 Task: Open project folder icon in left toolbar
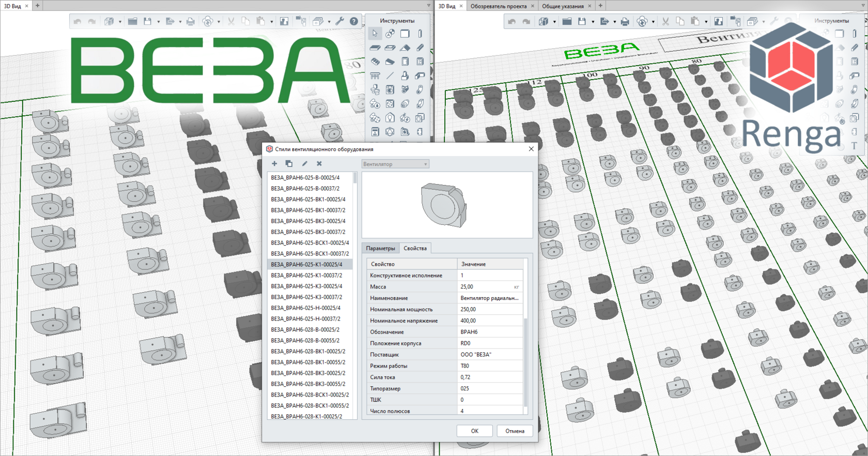coord(133,21)
